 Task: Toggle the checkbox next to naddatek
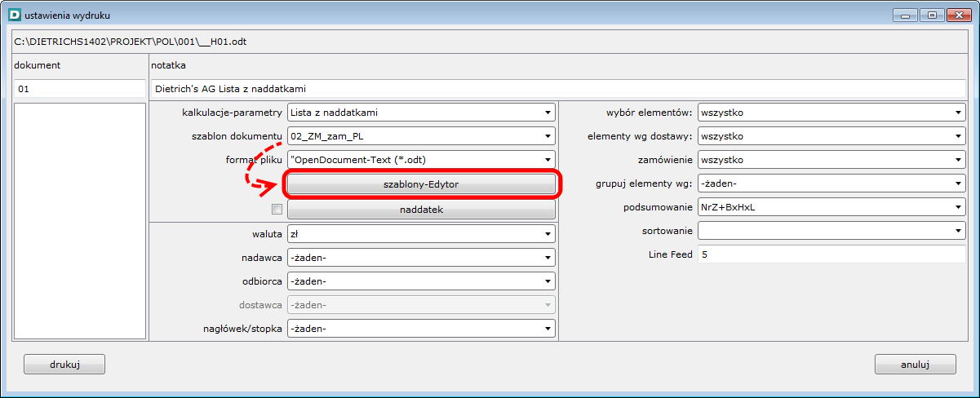coord(277,210)
